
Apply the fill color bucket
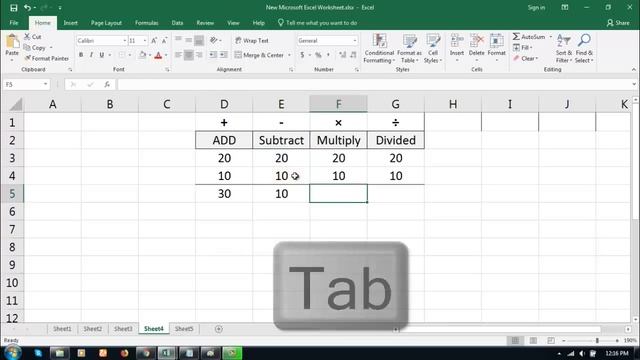point(142,55)
